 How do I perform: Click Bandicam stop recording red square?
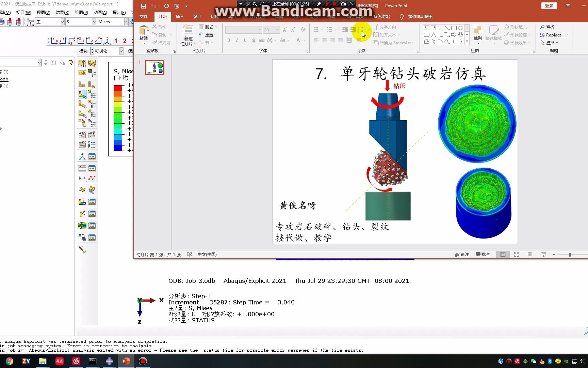tap(334, 4)
